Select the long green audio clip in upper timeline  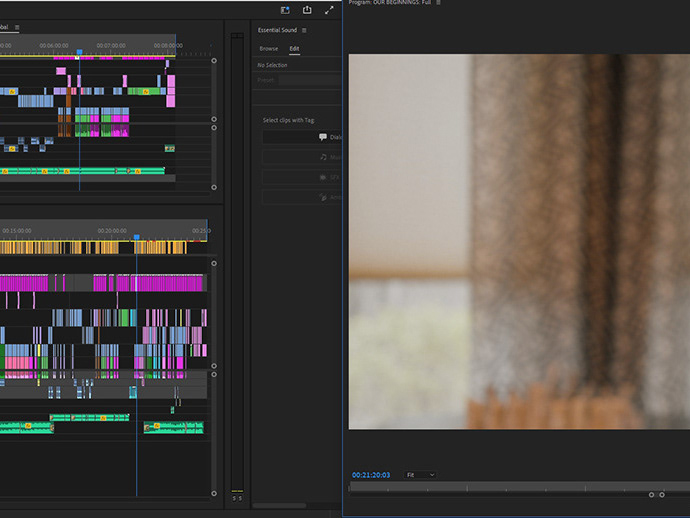(x=82, y=171)
